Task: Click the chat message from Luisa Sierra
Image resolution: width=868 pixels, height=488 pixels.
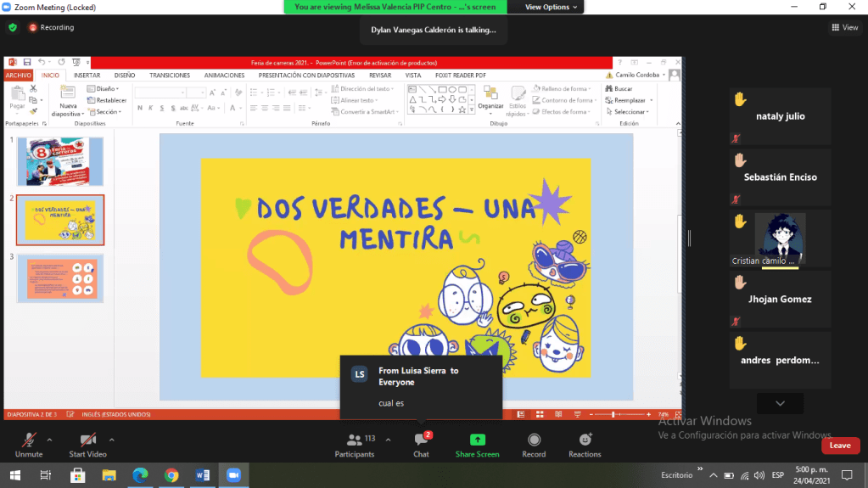Action: [421, 386]
